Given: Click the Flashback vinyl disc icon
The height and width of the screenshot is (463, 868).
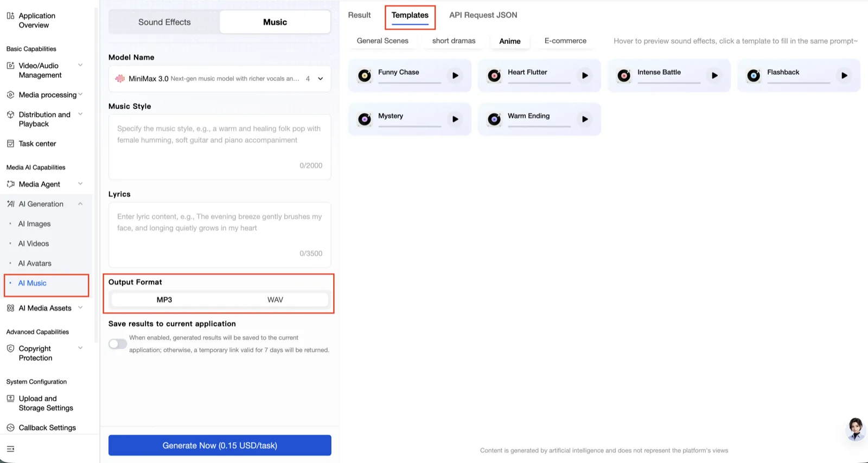Looking at the screenshot, I should (754, 75).
